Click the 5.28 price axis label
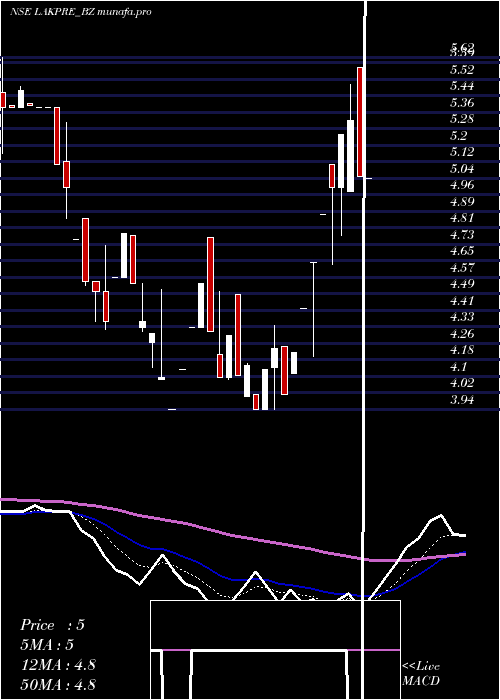 point(462,119)
